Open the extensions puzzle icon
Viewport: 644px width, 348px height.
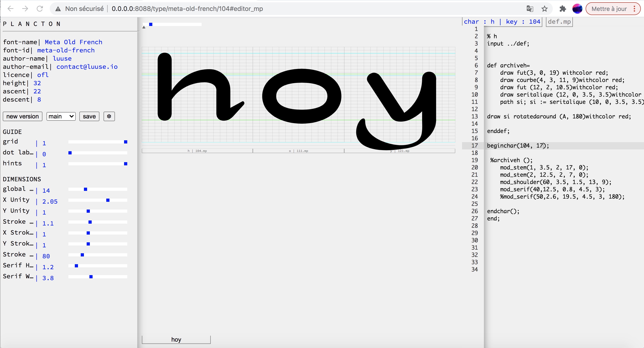coord(563,9)
